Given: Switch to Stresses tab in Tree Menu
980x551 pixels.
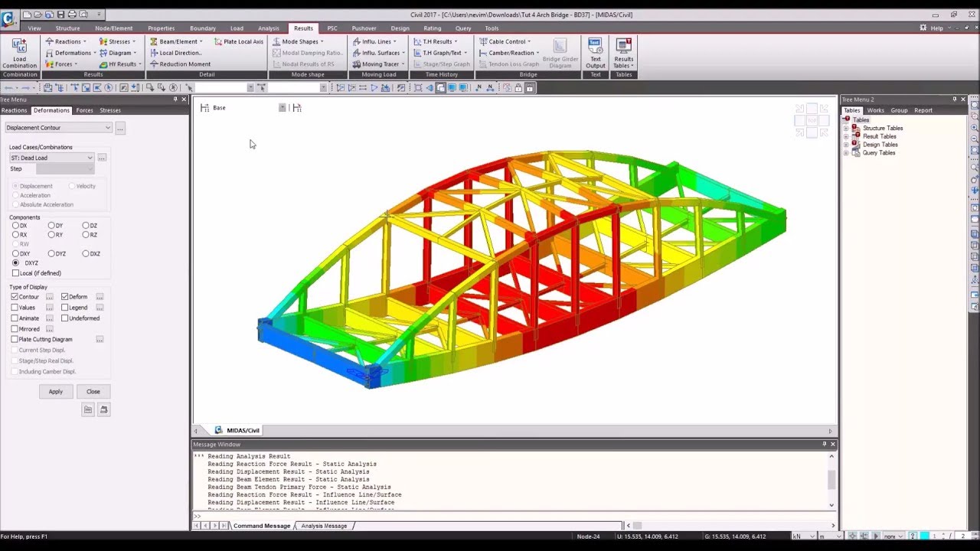Looking at the screenshot, I should click(x=110, y=110).
